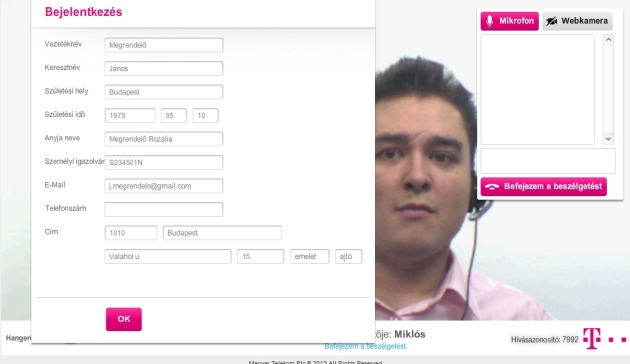
Task: Confirm the form with OK button
Action: (x=124, y=319)
